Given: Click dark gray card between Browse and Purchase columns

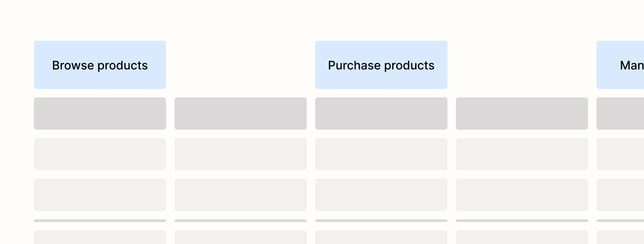Looking at the screenshot, I should tap(241, 114).
